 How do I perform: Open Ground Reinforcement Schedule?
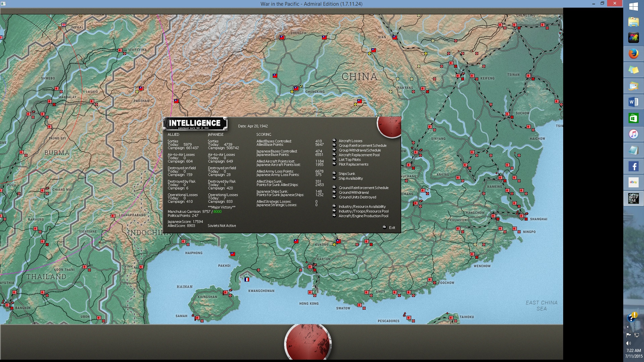coord(363,188)
